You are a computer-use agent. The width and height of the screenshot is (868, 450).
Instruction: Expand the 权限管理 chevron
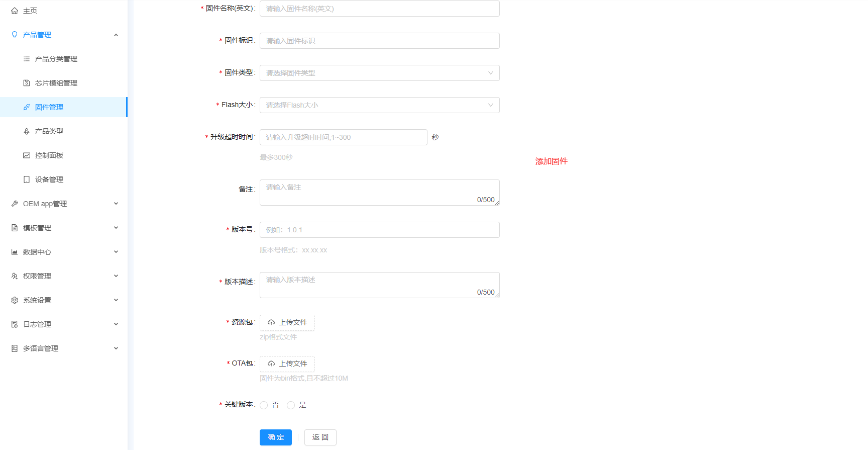[116, 276]
